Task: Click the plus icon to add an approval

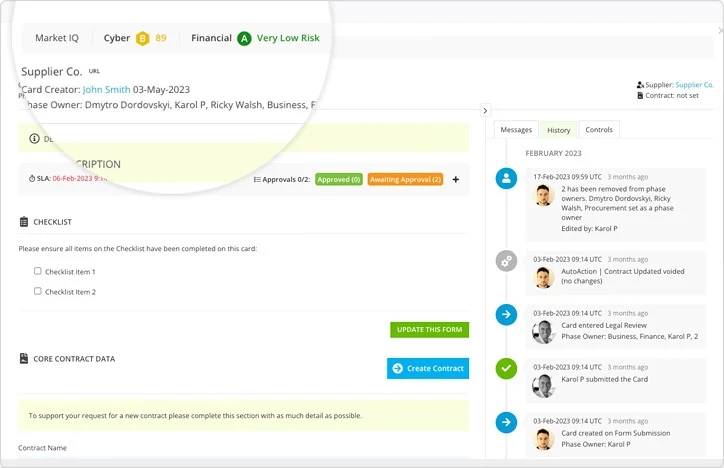Action: 456,180
